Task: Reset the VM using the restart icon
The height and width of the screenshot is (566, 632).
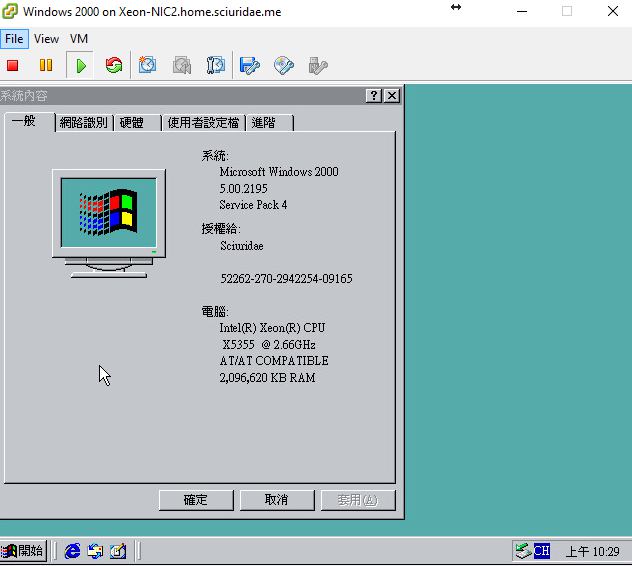Action: (x=114, y=65)
